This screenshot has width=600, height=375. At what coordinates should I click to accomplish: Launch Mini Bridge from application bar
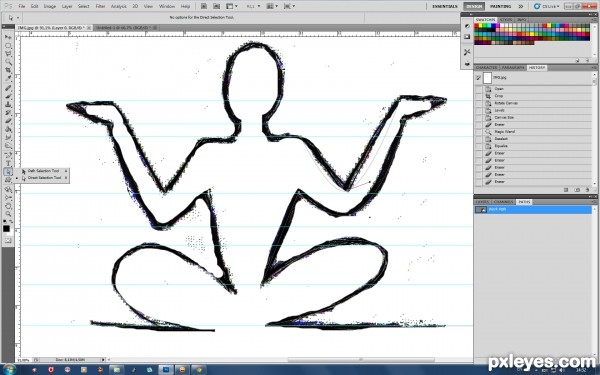pyautogui.click(x=216, y=6)
